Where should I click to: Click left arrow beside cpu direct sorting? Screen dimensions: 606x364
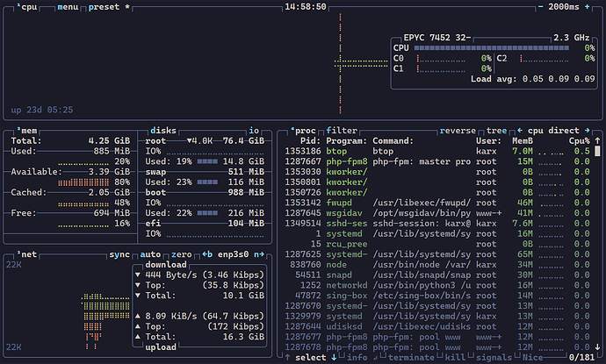click(x=520, y=131)
